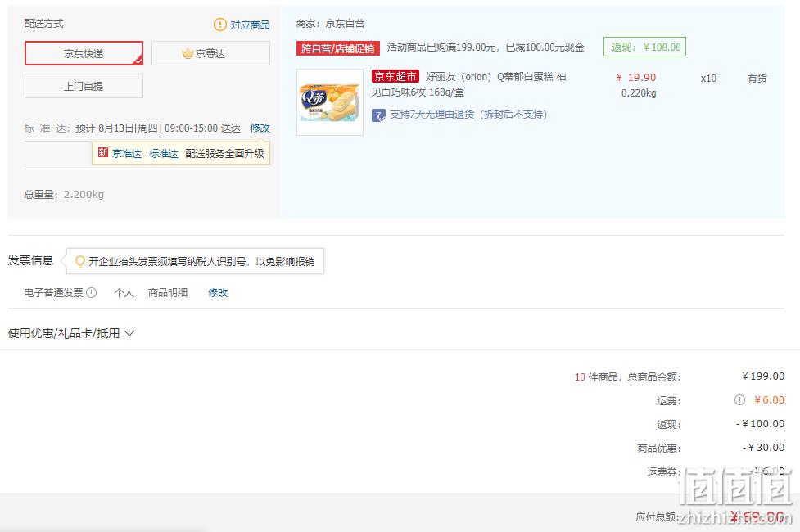Select 上门自提 pickup option
The height and width of the screenshot is (532, 800).
pos(84,86)
